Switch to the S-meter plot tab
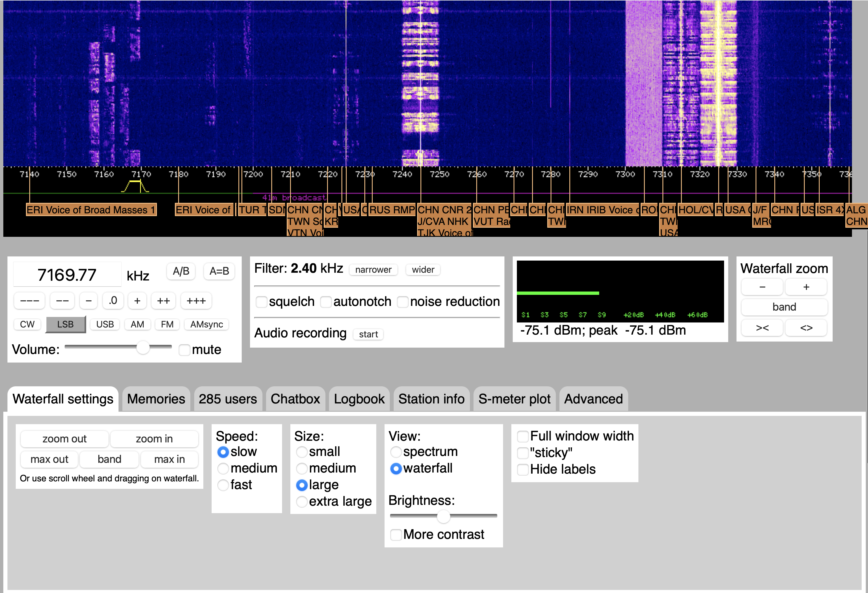 click(514, 399)
